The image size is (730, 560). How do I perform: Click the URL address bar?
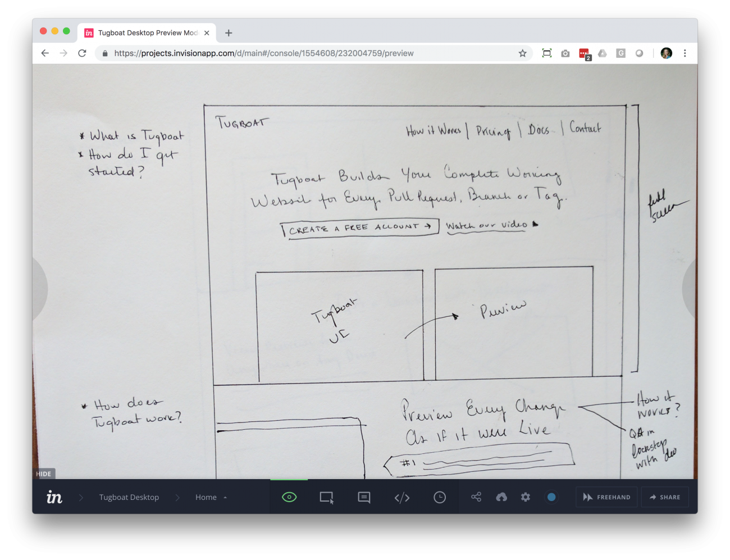coord(314,53)
